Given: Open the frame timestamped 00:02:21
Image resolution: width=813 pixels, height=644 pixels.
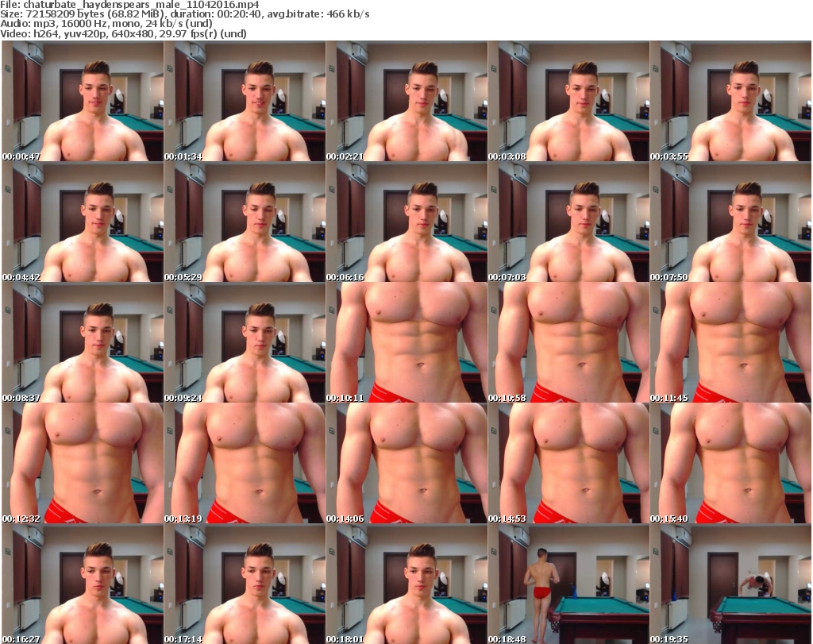Looking at the screenshot, I should [x=406, y=101].
